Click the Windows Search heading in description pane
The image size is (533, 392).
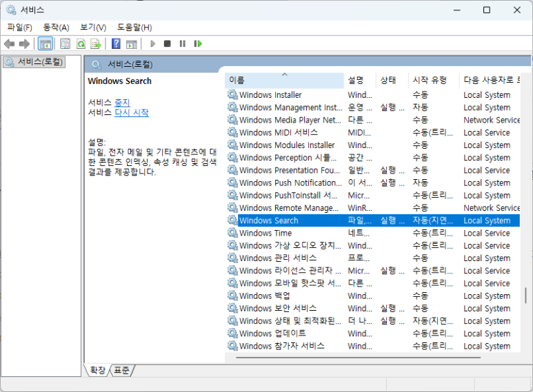(119, 81)
